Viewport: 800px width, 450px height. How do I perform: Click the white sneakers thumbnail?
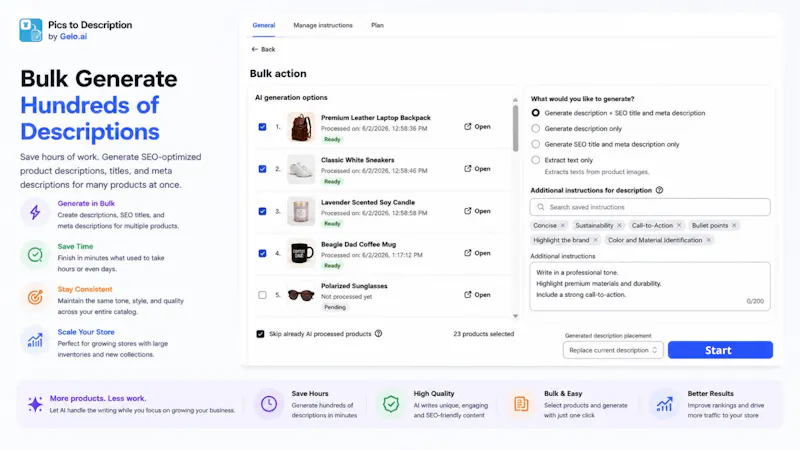tap(301, 169)
